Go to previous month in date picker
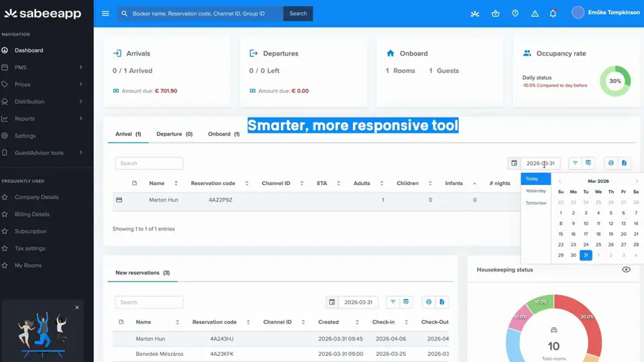Image resolution: width=644 pixels, height=362 pixels. [x=559, y=181]
